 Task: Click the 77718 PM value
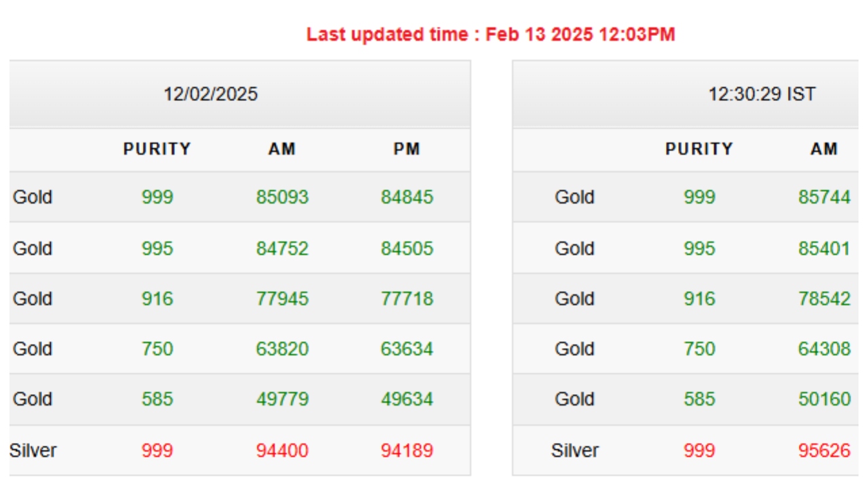pos(407,299)
